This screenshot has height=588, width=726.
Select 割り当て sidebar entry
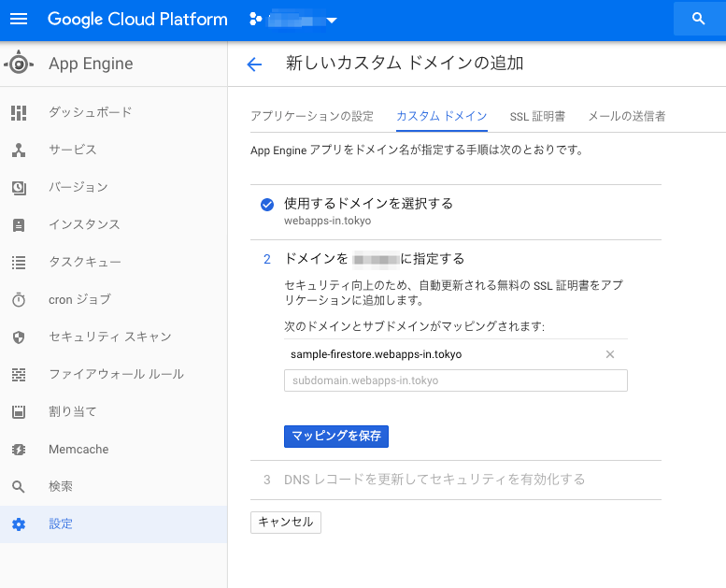tap(113, 412)
